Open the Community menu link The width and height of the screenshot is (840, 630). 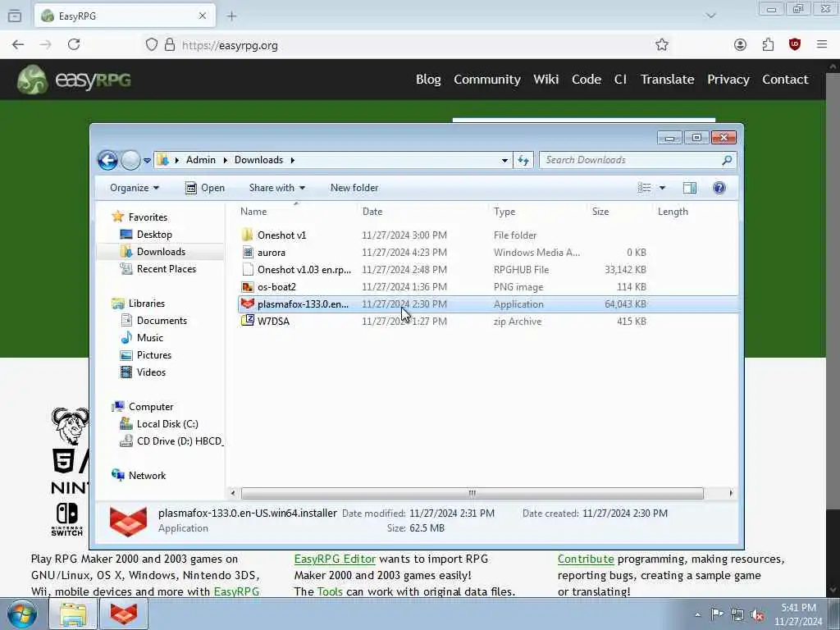[x=487, y=80]
